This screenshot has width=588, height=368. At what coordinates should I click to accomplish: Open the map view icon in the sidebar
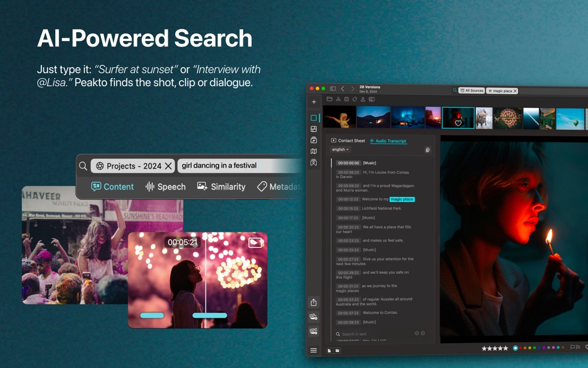(x=314, y=151)
